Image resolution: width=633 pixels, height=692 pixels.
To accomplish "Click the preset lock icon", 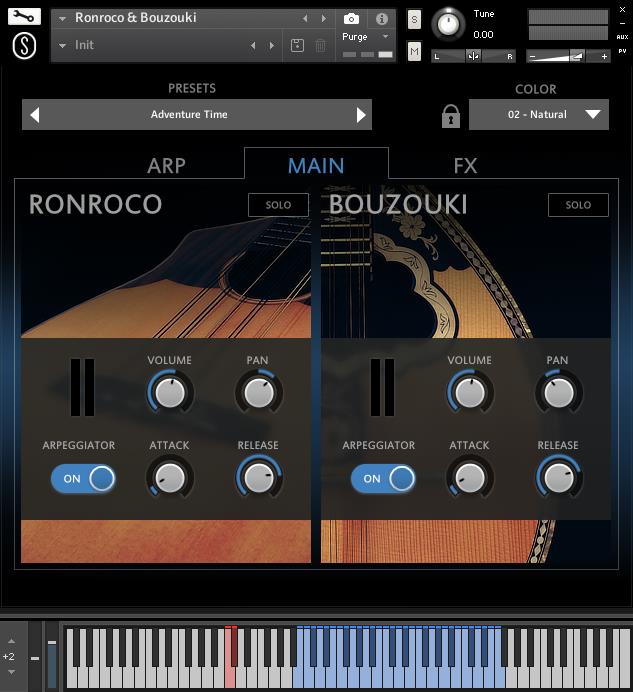I will [450, 116].
